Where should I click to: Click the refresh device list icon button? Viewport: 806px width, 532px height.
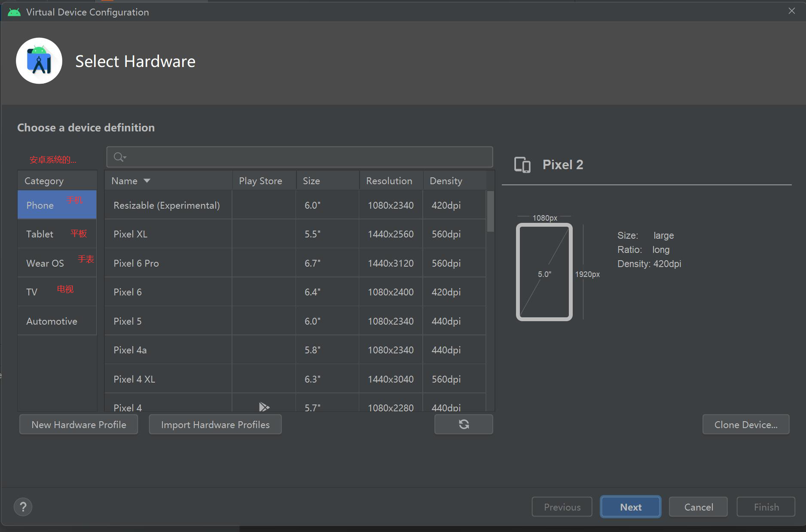(x=464, y=424)
